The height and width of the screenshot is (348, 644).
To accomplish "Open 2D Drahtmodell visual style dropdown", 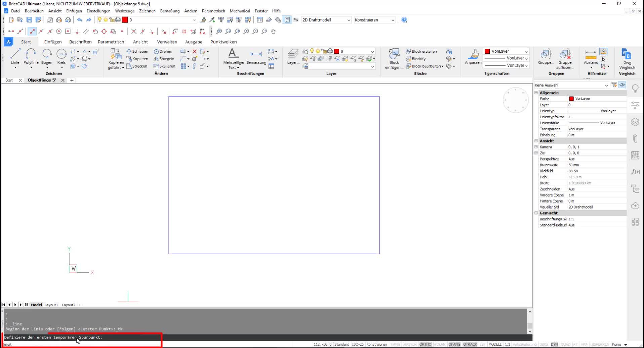I will pyautogui.click(x=326, y=20).
